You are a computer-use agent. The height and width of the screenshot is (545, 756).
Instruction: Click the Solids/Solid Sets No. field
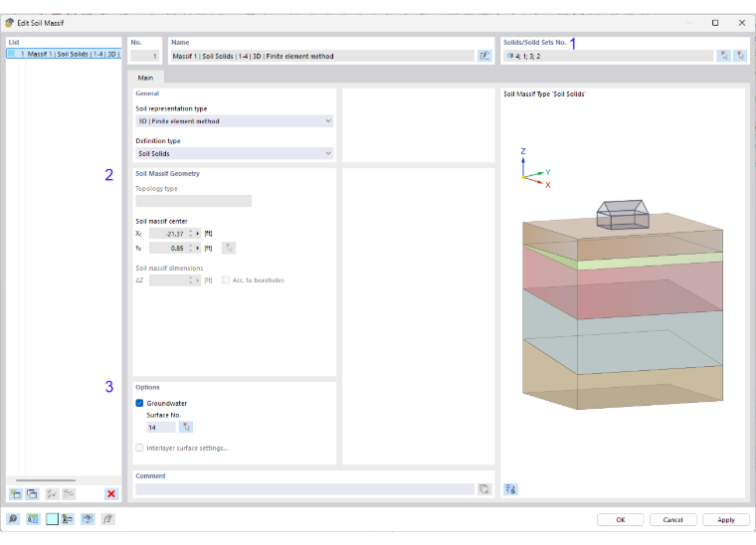608,56
